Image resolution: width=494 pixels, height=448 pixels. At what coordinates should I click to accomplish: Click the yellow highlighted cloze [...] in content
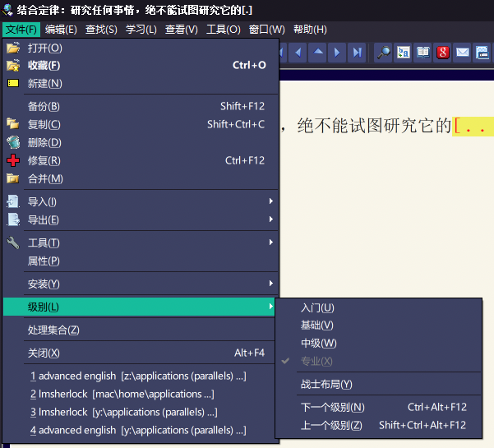[x=473, y=127]
